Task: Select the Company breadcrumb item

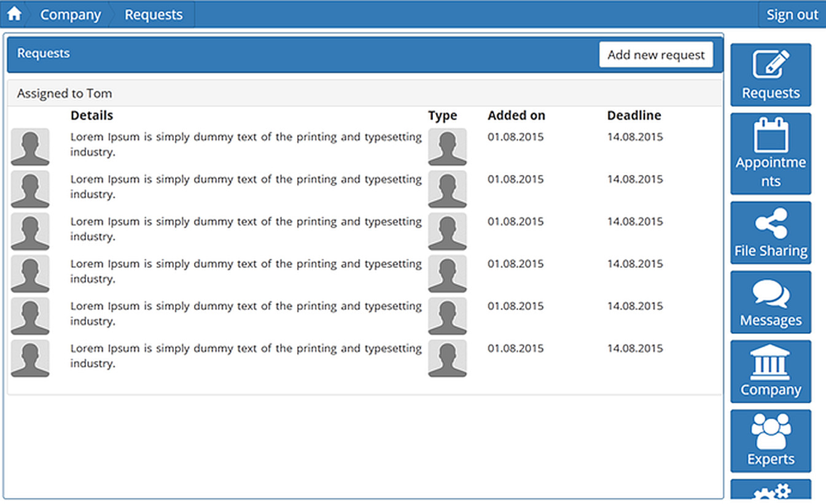Action: pyautogui.click(x=70, y=15)
